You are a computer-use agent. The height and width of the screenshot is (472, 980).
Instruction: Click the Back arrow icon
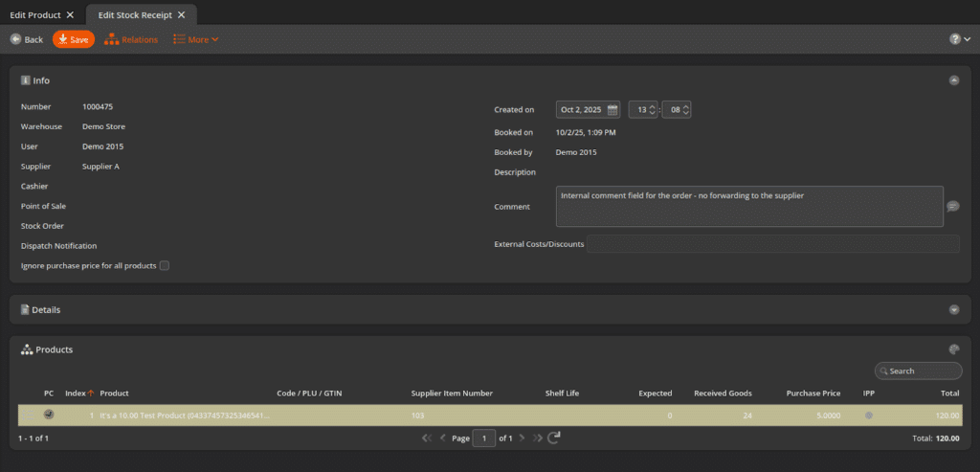pyautogui.click(x=15, y=39)
